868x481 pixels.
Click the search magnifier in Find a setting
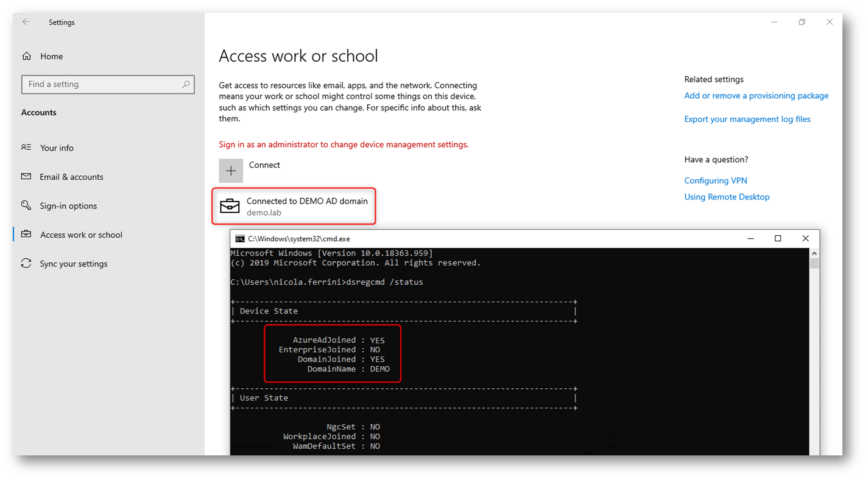click(x=186, y=84)
